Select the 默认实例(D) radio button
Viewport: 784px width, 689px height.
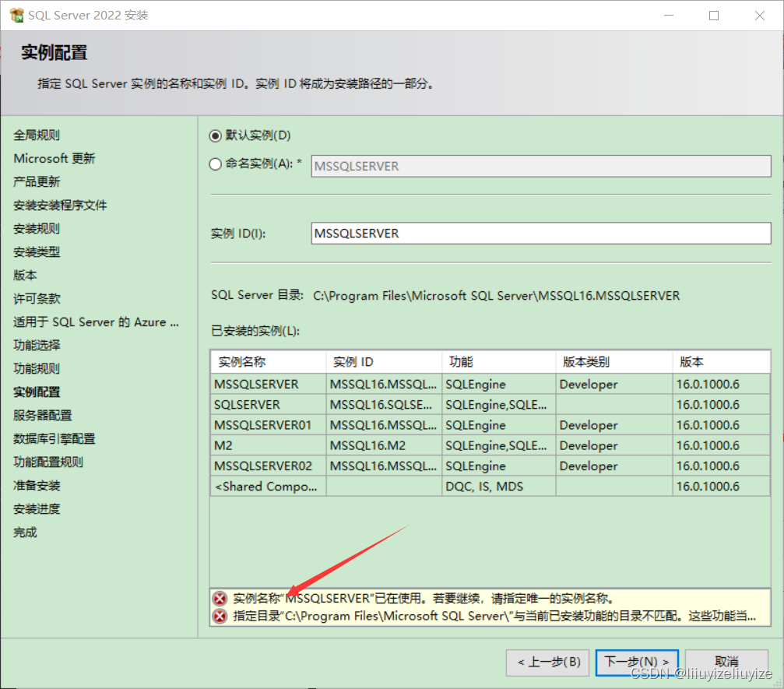[216, 135]
